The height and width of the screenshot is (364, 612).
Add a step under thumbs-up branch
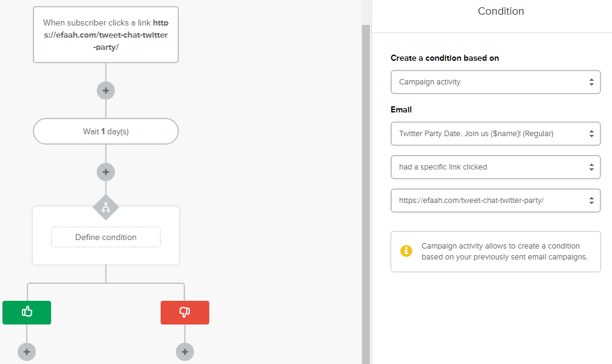[x=27, y=352]
